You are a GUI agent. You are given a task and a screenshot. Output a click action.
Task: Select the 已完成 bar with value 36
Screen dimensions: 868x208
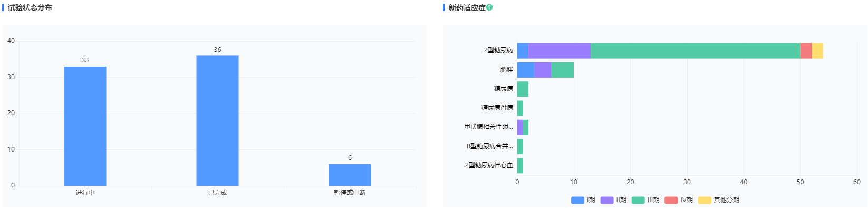click(x=217, y=121)
